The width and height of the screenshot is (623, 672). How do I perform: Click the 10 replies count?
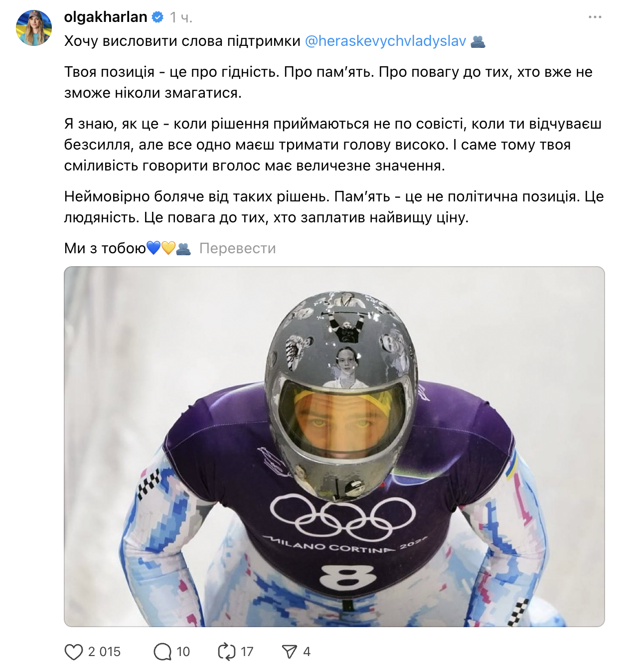pos(183,652)
